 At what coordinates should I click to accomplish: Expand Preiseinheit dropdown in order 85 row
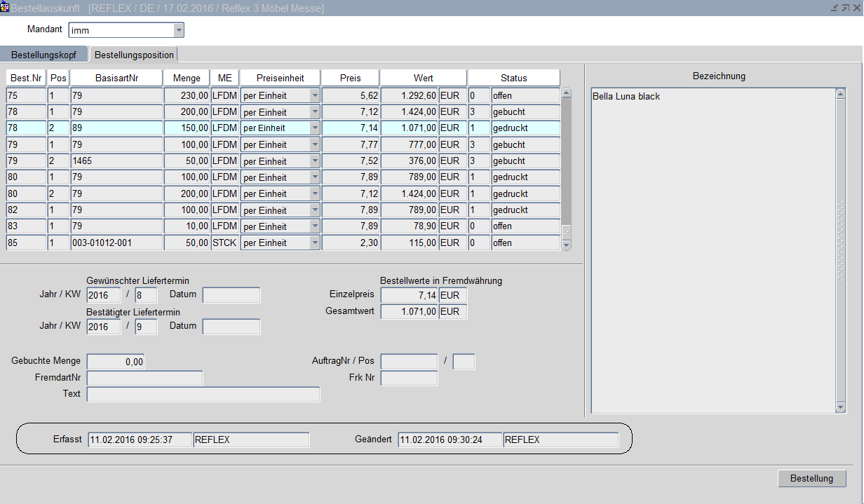(315, 243)
